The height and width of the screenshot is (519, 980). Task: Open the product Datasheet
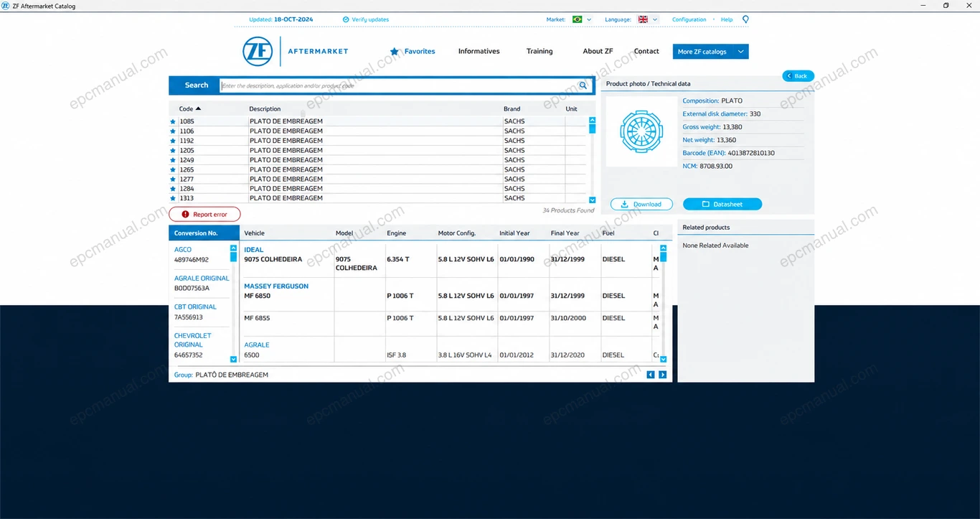coord(722,204)
